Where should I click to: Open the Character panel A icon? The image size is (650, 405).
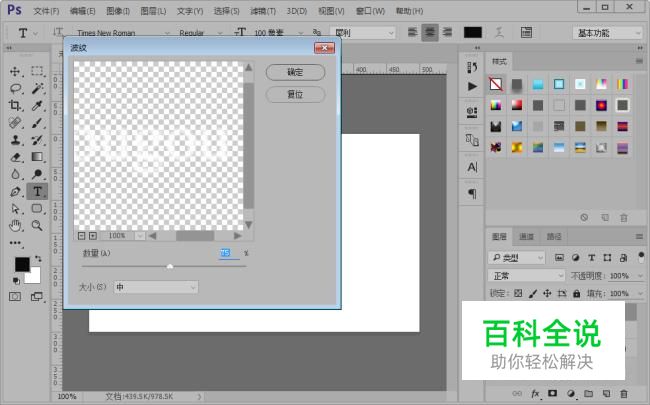pos(472,167)
